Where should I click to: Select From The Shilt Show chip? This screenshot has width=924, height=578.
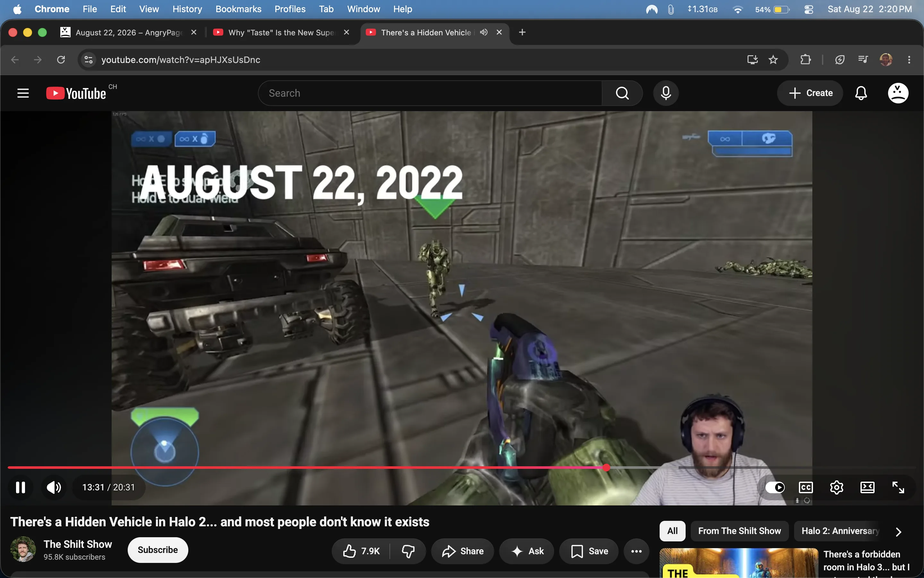(740, 531)
